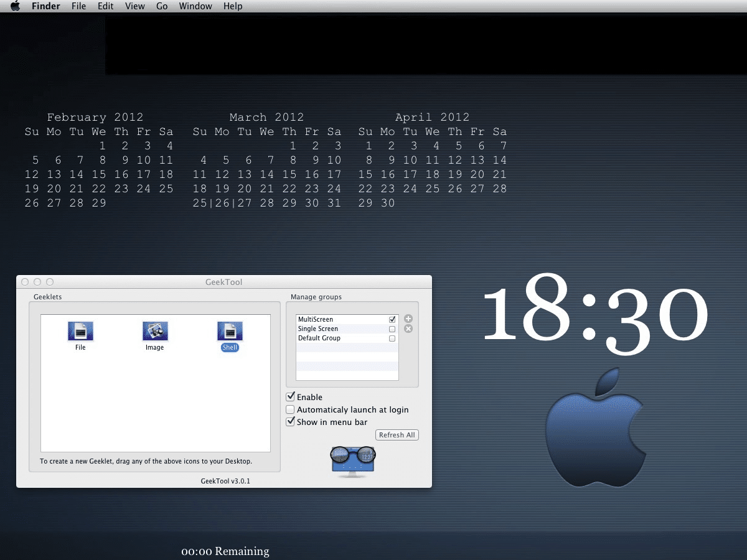Open the Go menu
The image size is (747, 560).
pos(161,6)
